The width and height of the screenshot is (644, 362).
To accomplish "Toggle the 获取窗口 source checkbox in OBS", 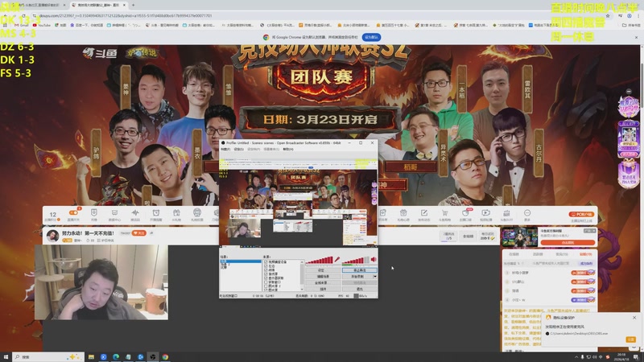I will [x=266, y=282].
